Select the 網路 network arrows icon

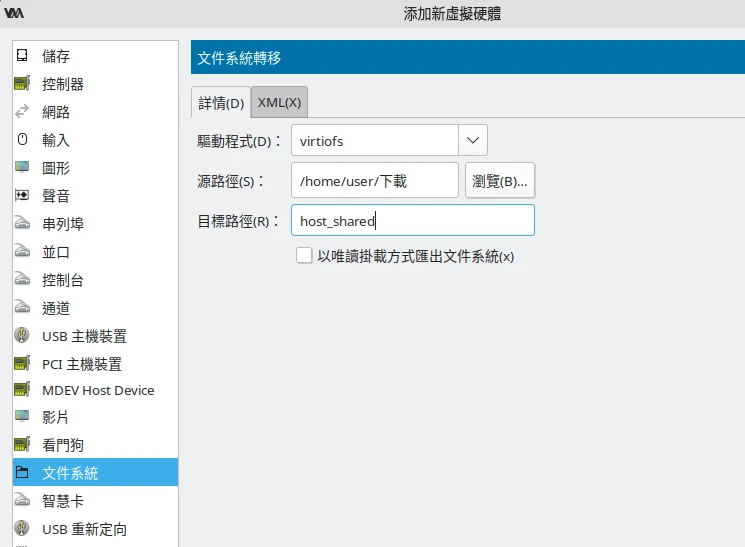point(22,112)
